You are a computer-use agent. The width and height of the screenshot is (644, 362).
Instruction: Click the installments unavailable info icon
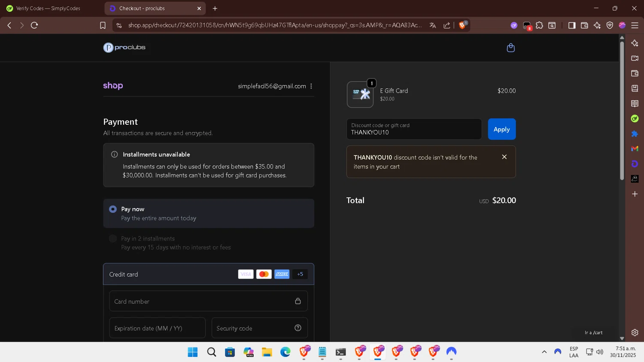click(114, 154)
